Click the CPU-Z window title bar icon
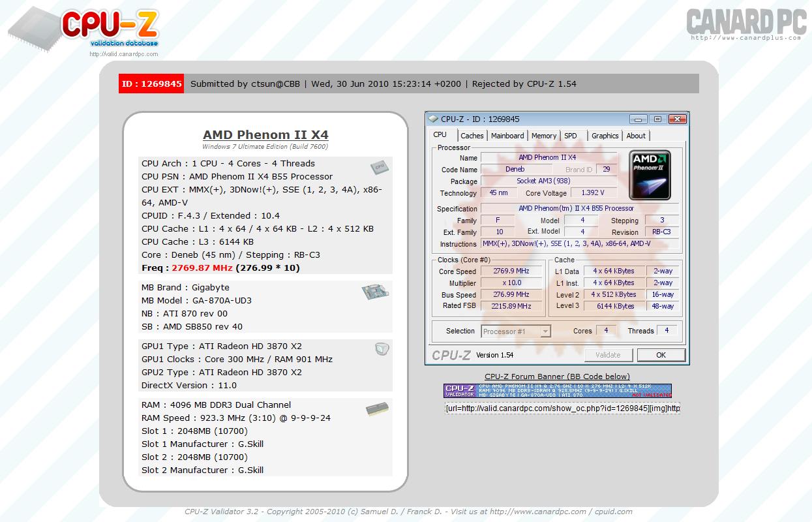This screenshot has width=812, height=522. tap(433, 119)
